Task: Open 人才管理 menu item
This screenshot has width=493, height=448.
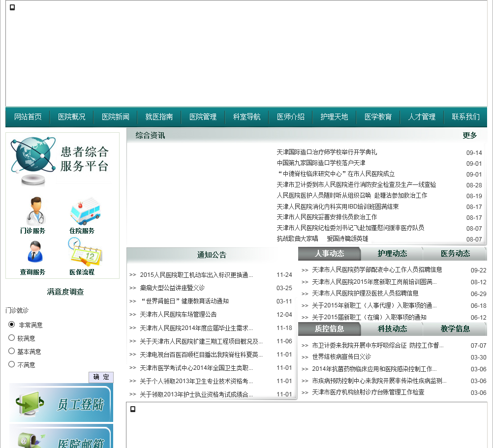Action: 422,117
